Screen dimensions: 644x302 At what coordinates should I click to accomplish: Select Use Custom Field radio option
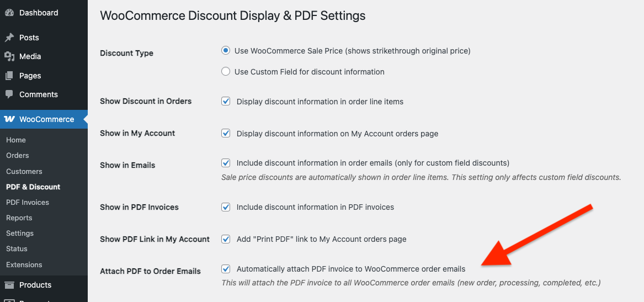[x=226, y=71]
